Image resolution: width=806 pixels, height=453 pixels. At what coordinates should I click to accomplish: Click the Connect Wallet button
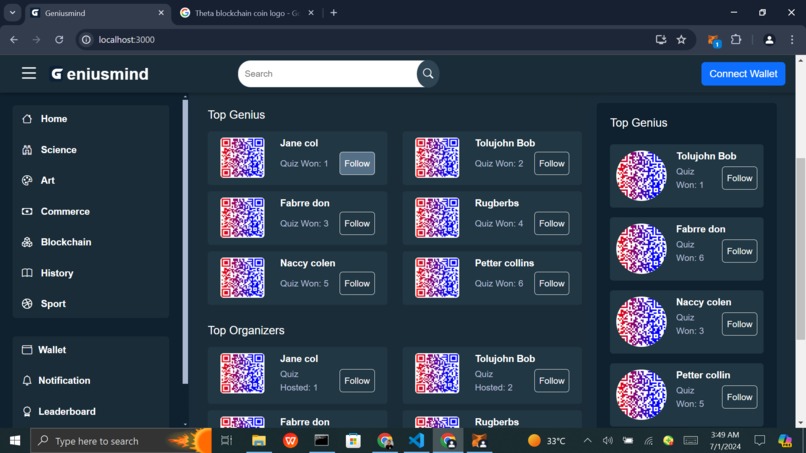tap(743, 74)
